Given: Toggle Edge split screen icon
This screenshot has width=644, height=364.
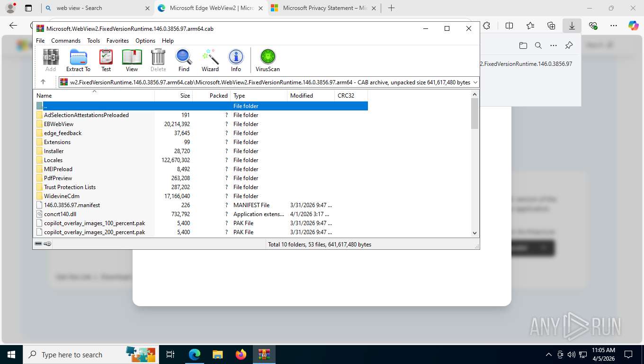Looking at the screenshot, I should [x=510, y=26].
